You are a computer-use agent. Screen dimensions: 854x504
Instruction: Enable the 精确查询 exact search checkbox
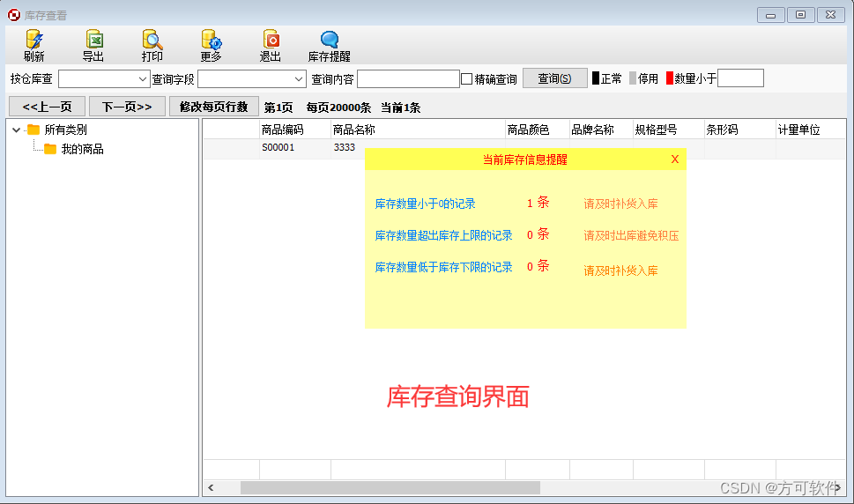[x=467, y=79]
